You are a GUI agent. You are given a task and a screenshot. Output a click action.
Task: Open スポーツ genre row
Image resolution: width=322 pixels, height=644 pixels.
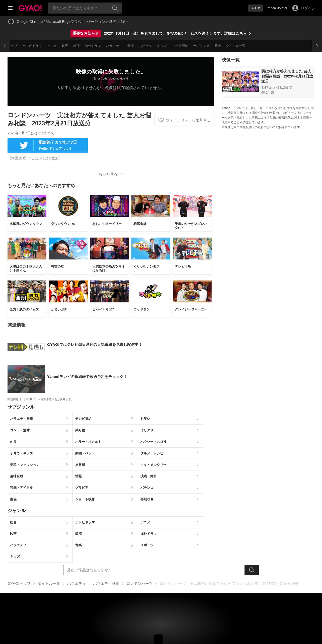(x=171, y=545)
